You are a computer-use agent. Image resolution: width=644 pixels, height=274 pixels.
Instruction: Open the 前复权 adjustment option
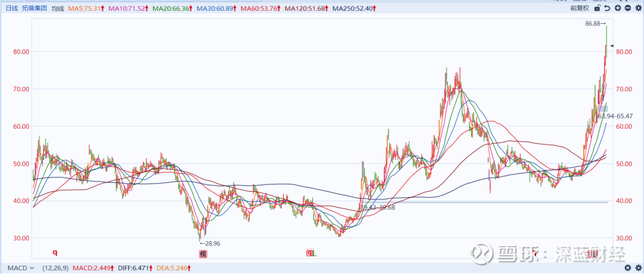click(580, 8)
